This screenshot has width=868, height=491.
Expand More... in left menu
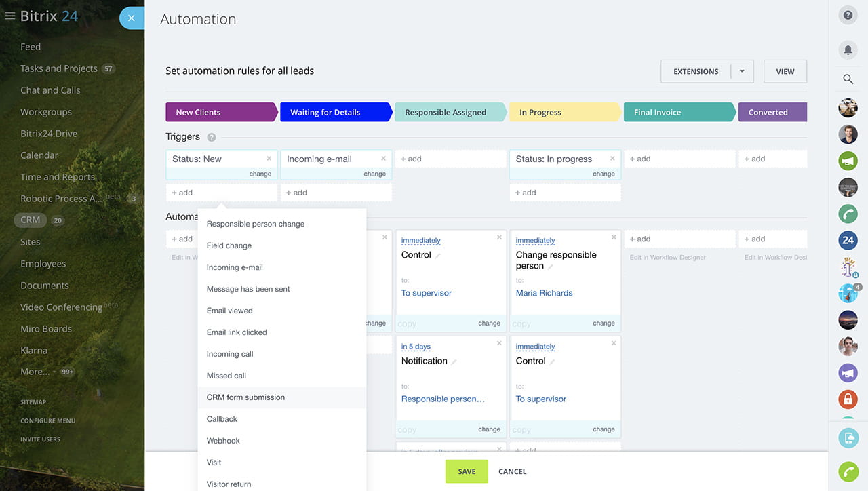tap(35, 372)
